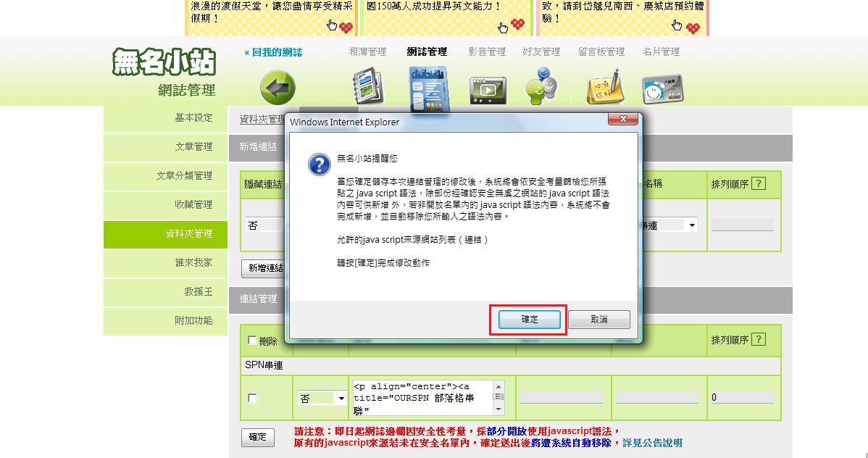Check the 刪除 header checkbox
Viewport: 868px width, 458px height.
tap(252, 340)
